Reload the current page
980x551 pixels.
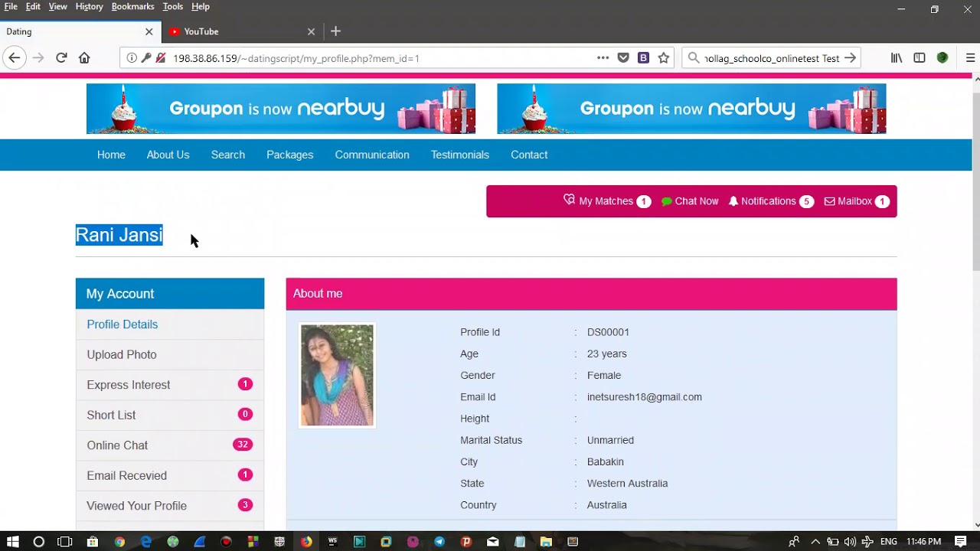(x=61, y=58)
